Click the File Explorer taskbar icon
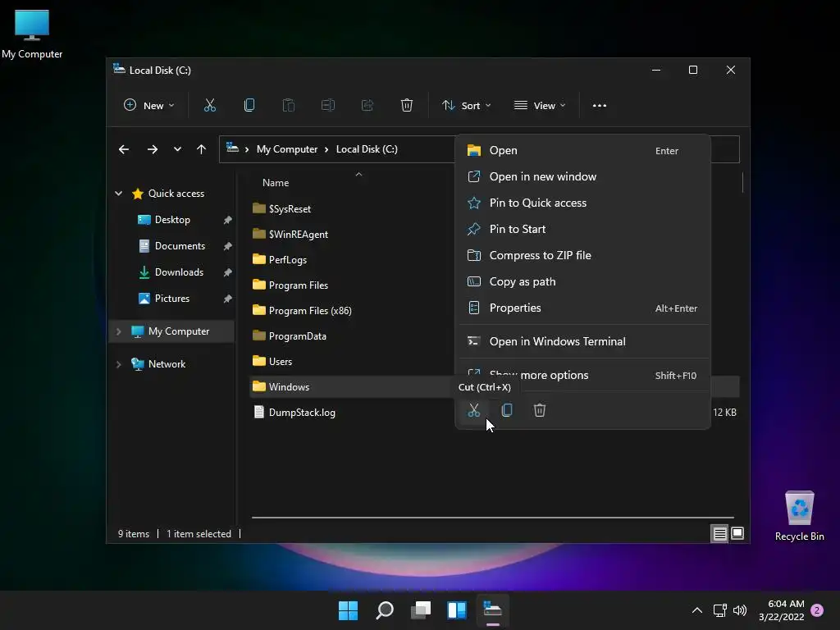 tap(492, 610)
